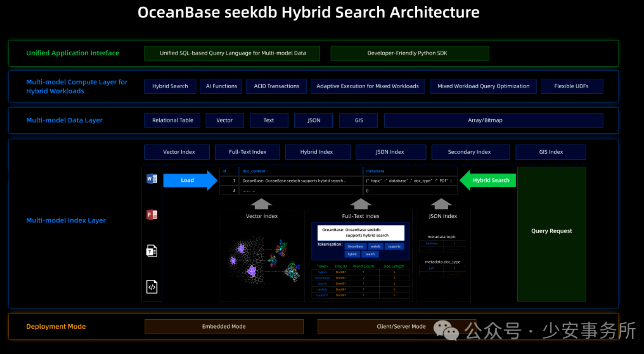Image resolution: width=644 pixels, height=354 pixels.
Task: Click the PowerPoint file icon
Action: (152, 214)
